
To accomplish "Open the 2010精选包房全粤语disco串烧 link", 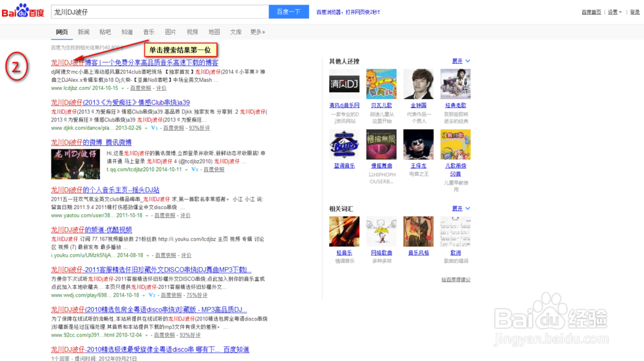I will pyautogui.click(x=149, y=310).
